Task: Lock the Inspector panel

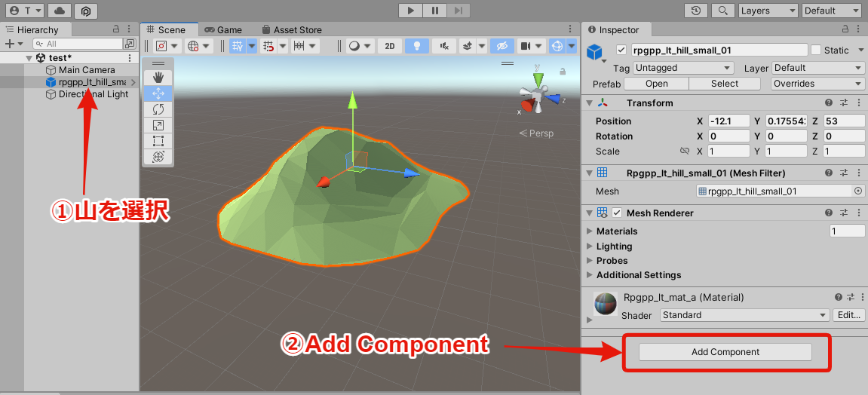Action: tap(845, 29)
